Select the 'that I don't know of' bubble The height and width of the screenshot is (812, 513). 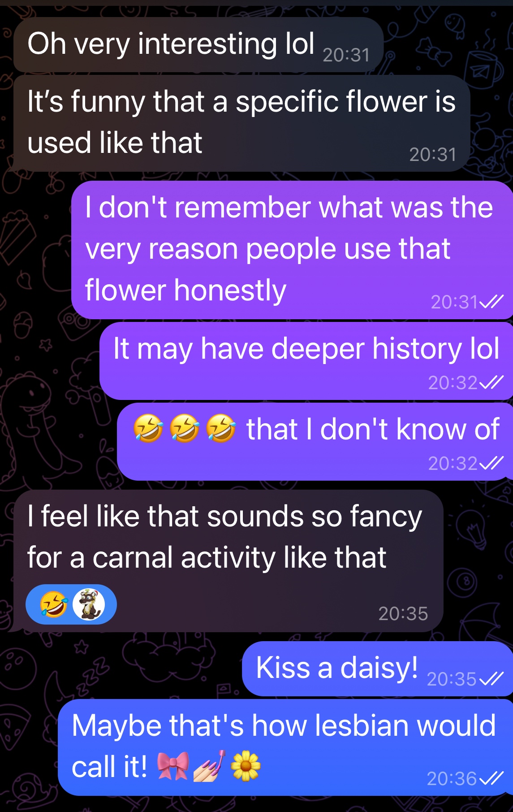tap(315, 442)
